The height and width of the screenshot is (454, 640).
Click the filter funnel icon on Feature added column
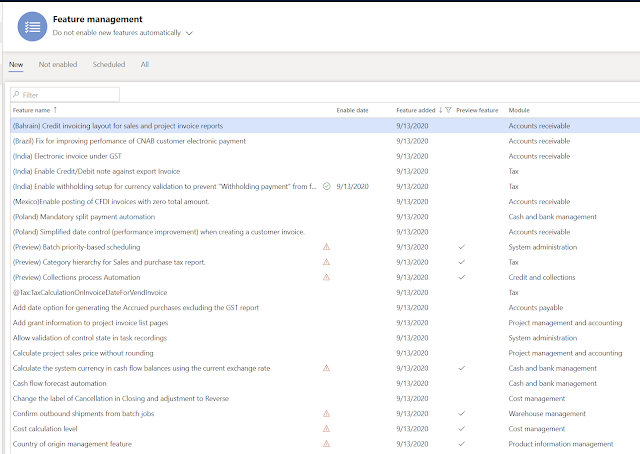[x=449, y=110]
